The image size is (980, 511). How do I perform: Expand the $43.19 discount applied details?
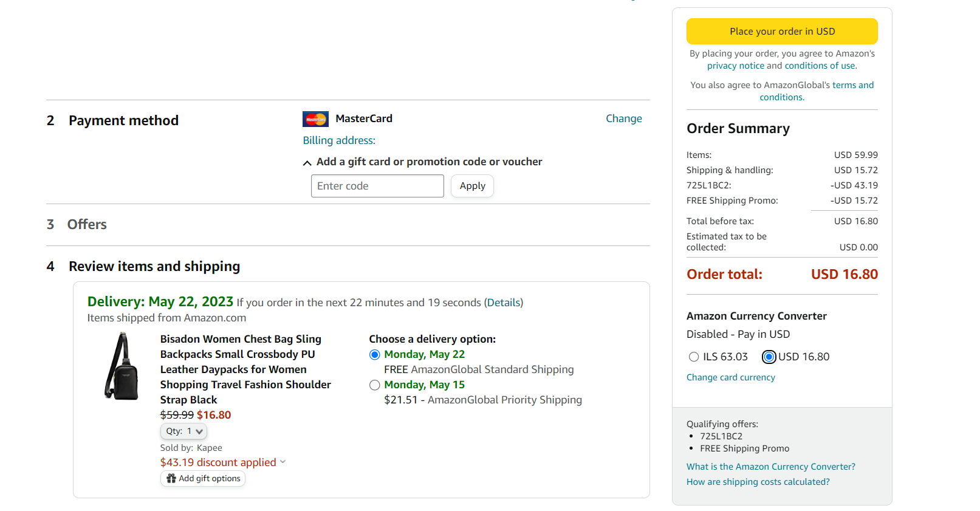283,462
